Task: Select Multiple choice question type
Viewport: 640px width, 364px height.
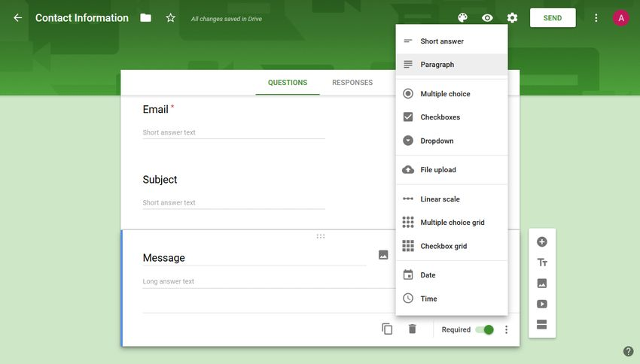Action: click(445, 94)
